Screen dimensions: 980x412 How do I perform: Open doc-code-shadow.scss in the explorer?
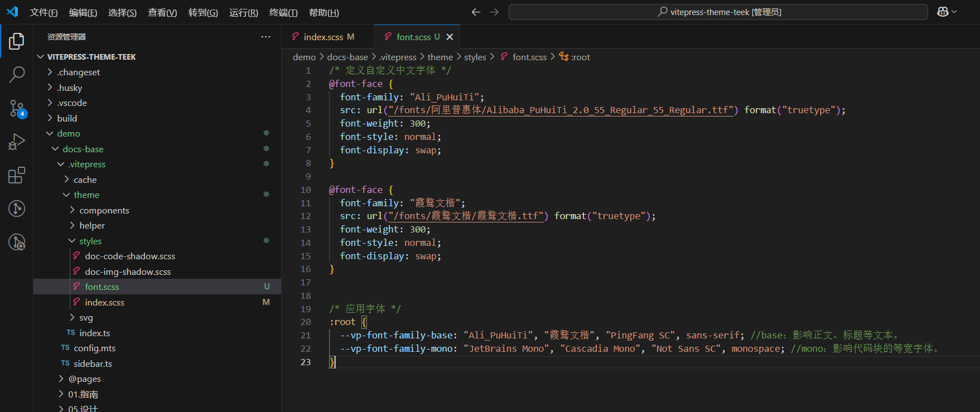pos(157,256)
